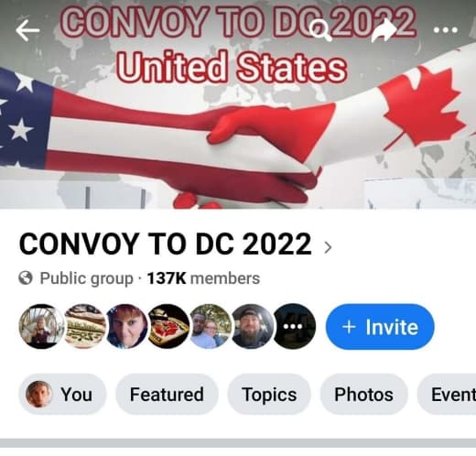Open avatar showing two people outdoors

pos(211,326)
